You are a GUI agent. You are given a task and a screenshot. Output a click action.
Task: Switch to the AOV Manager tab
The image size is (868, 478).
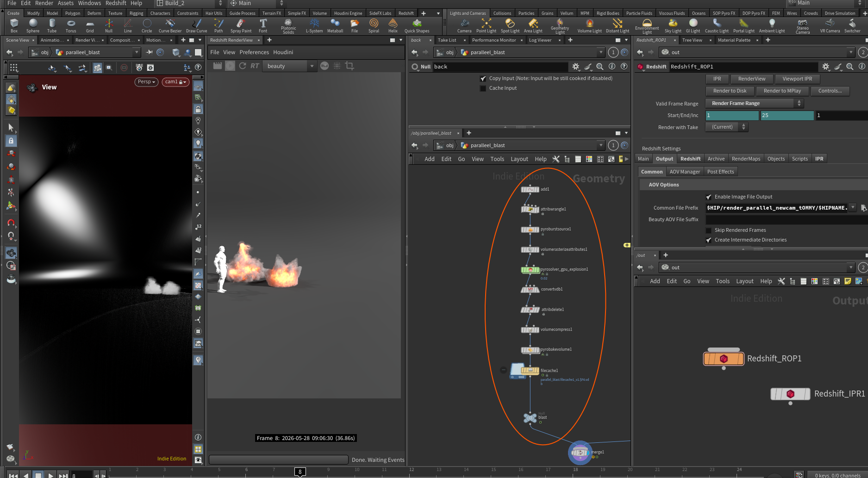[685, 172]
